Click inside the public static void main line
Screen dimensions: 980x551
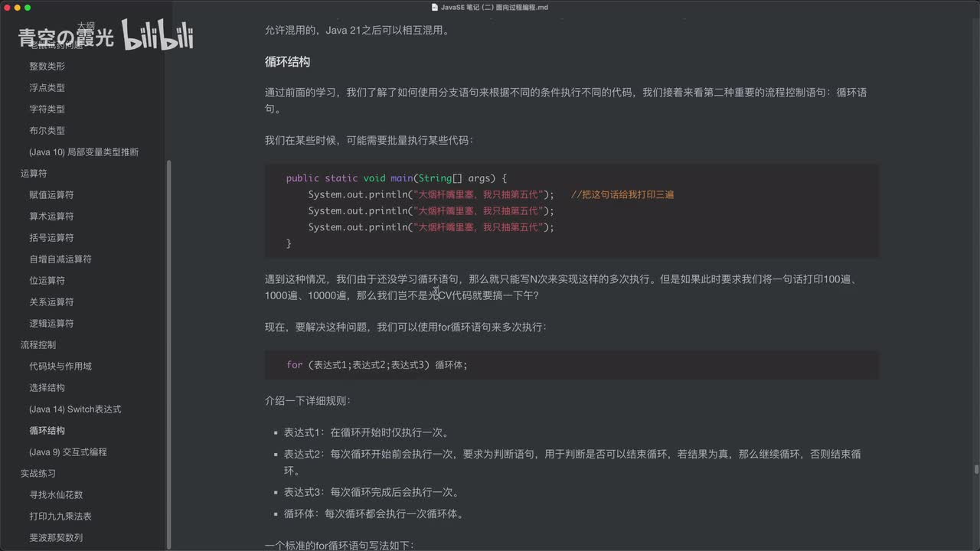pyautogui.click(x=397, y=178)
